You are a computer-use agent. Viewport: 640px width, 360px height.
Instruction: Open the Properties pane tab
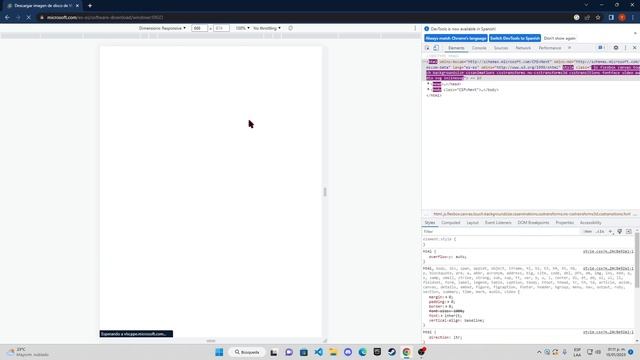564,222
